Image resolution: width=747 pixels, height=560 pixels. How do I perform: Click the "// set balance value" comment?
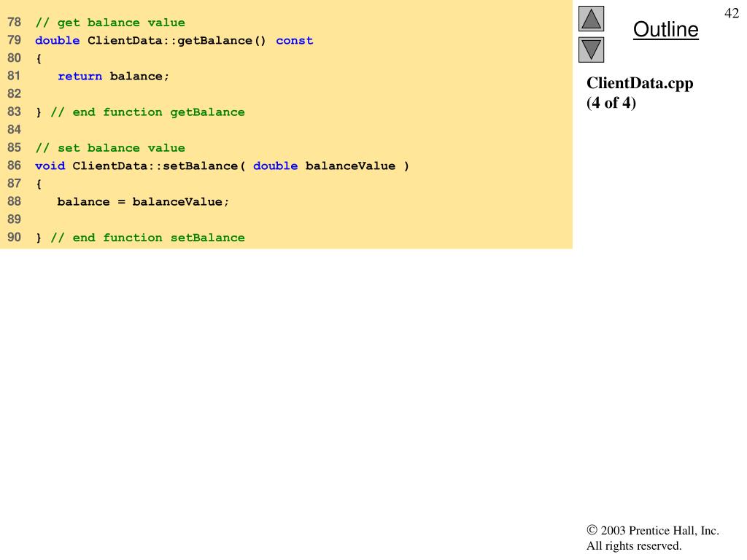pos(110,148)
